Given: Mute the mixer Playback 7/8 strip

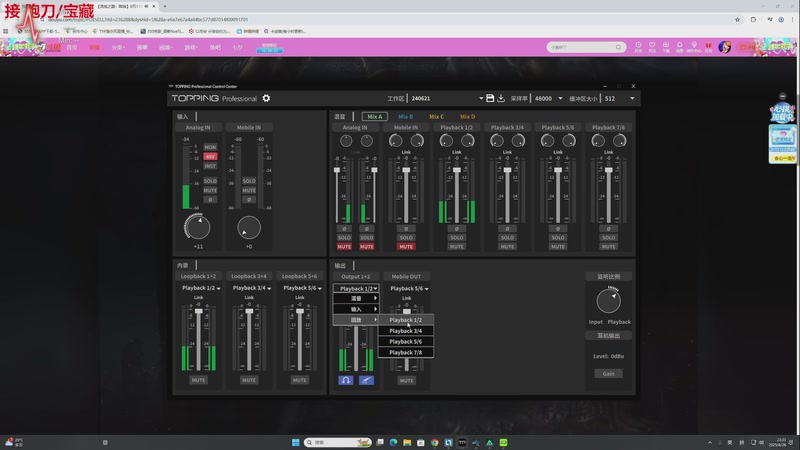Looking at the screenshot, I should 608,246.
